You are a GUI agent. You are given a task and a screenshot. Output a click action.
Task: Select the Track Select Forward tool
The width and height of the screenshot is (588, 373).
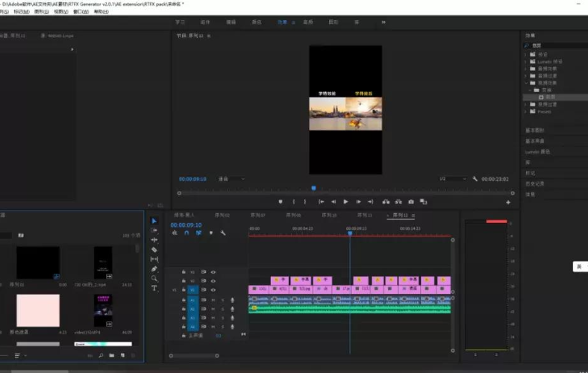click(x=154, y=231)
